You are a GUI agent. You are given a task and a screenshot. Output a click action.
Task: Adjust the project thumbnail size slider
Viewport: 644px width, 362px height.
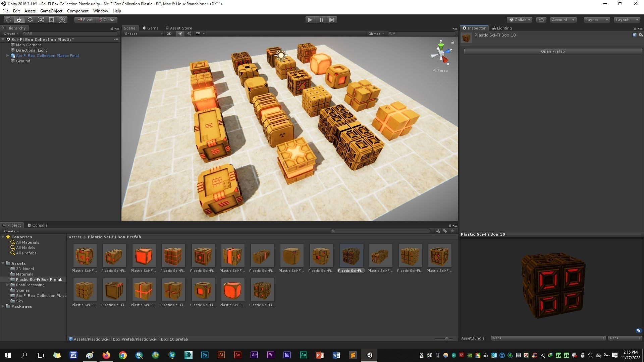[x=446, y=339]
